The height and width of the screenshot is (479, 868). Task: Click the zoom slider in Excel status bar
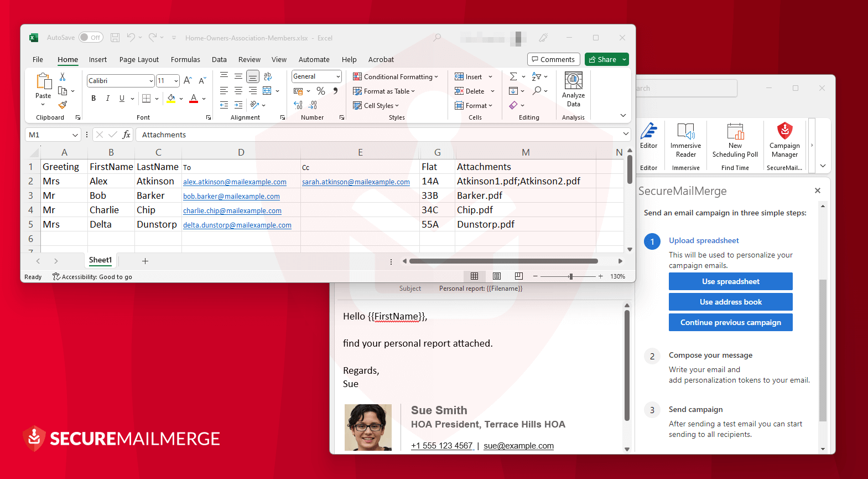point(570,276)
